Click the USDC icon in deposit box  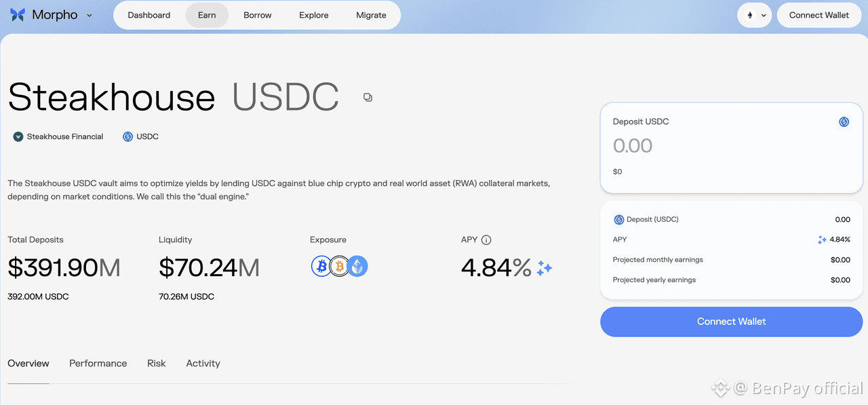844,122
